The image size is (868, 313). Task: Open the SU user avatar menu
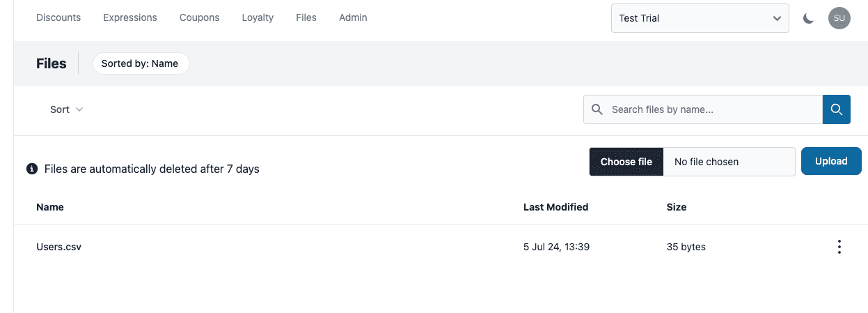click(839, 18)
